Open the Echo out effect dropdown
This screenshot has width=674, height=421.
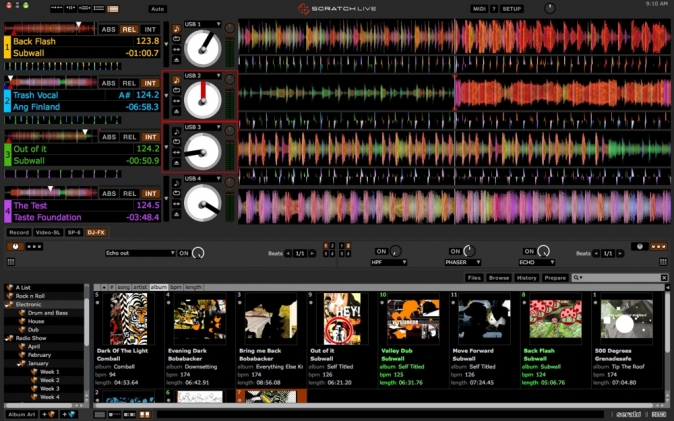point(140,253)
